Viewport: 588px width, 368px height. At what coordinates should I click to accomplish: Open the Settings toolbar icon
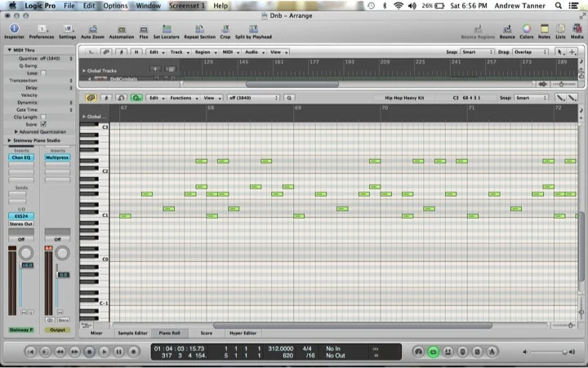(x=68, y=32)
